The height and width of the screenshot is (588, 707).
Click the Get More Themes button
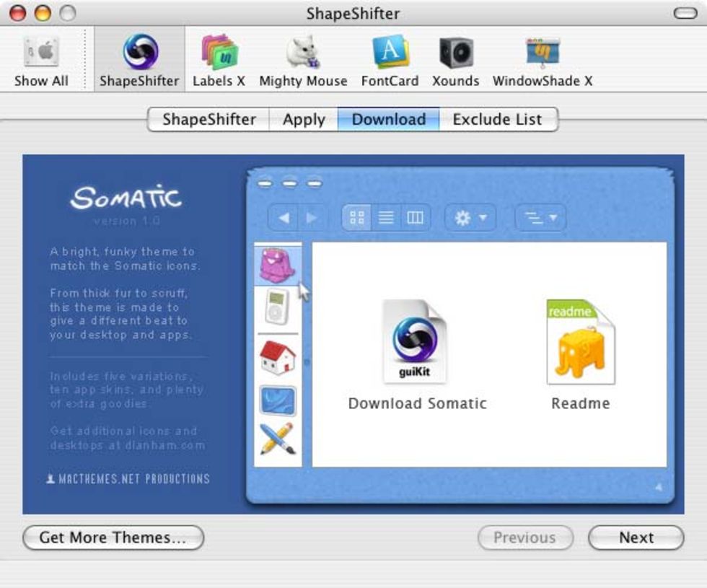pos(113,537)
